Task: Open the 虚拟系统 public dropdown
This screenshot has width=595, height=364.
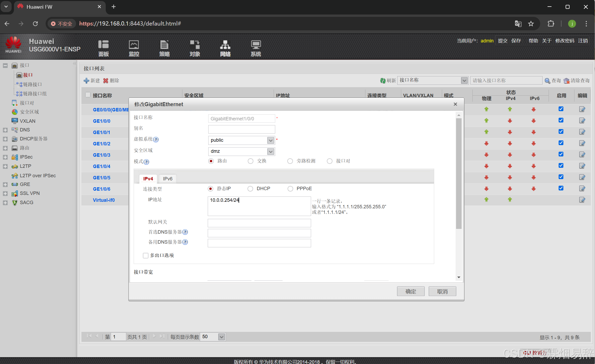Action: (270, 140)
